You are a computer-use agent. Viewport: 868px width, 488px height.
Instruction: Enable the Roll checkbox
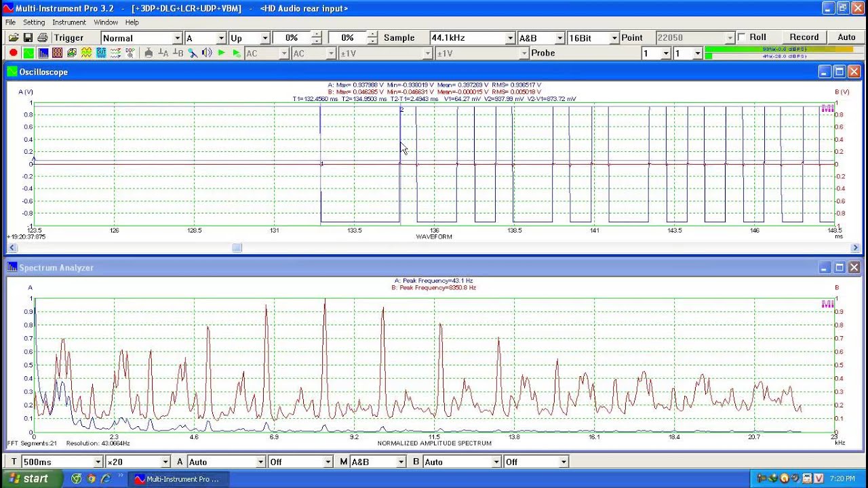click(741, 37)
